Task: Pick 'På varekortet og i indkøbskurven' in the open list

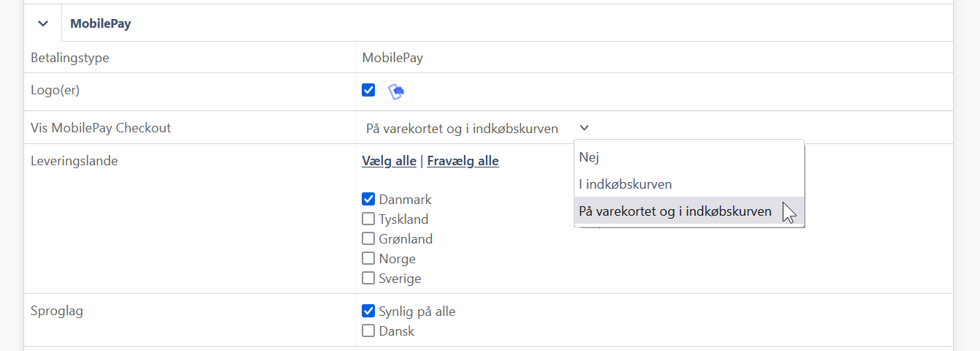Action: click(689, 211)
